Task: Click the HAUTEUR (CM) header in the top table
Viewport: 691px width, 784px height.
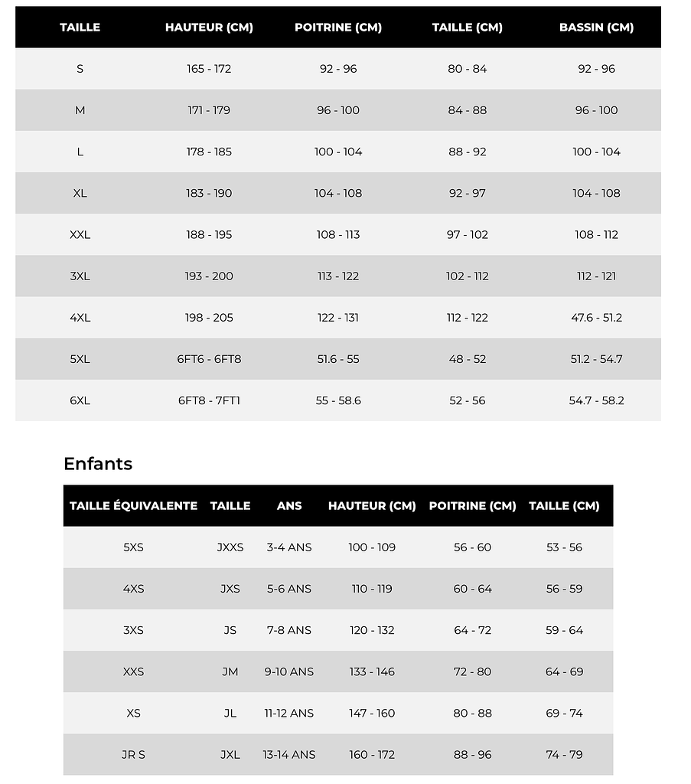Action: pos(209,28)
